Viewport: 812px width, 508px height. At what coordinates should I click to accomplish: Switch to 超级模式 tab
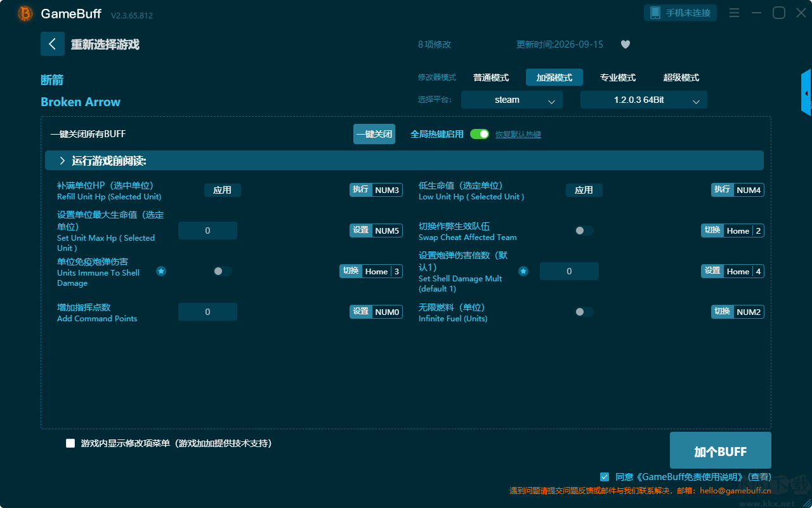(x=681, y=77)
